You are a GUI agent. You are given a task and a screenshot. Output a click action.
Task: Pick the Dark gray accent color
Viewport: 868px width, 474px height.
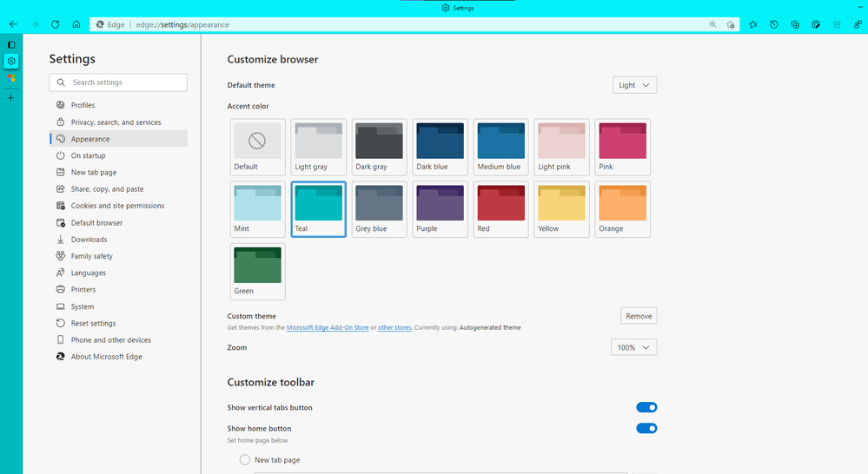pos(379,147)
